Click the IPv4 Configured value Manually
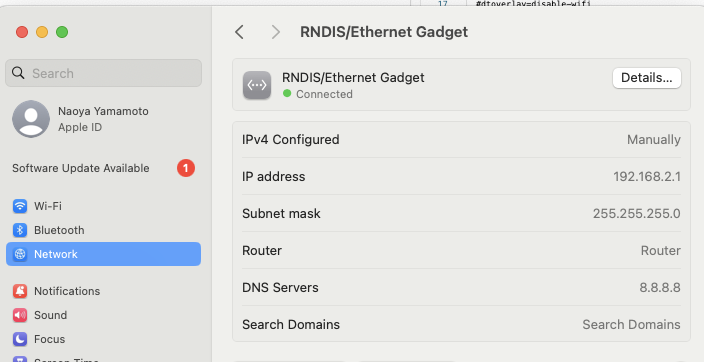Screen dimensions: 704x362 pos(654,140)
